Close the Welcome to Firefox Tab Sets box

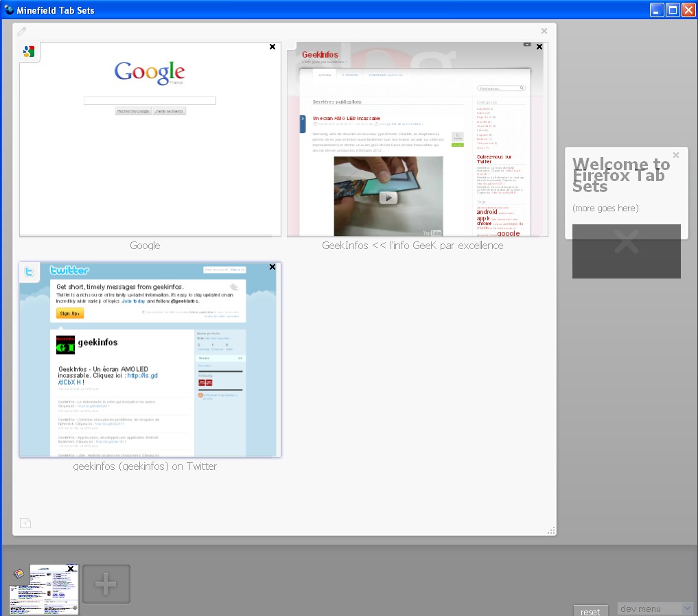(676, 155)
